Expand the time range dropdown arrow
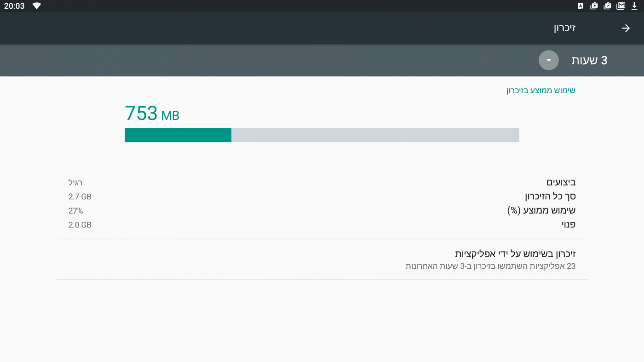 tap(548, 60)
